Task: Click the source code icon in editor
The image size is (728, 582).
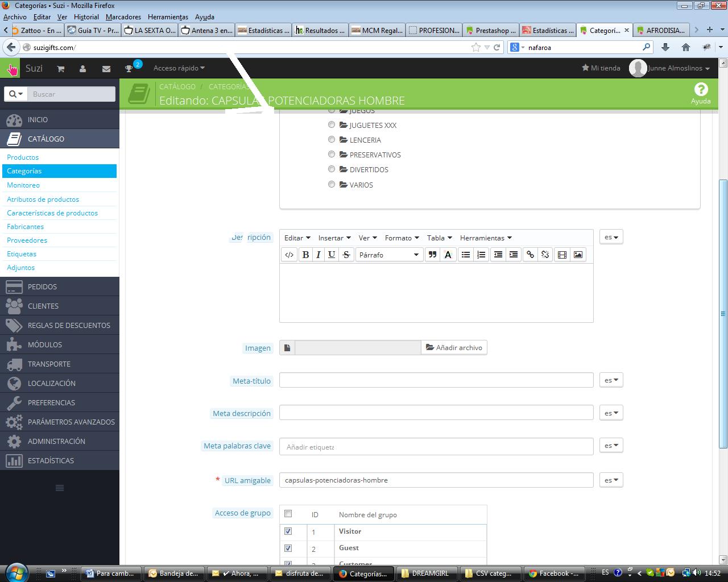Action: [289, 255]
